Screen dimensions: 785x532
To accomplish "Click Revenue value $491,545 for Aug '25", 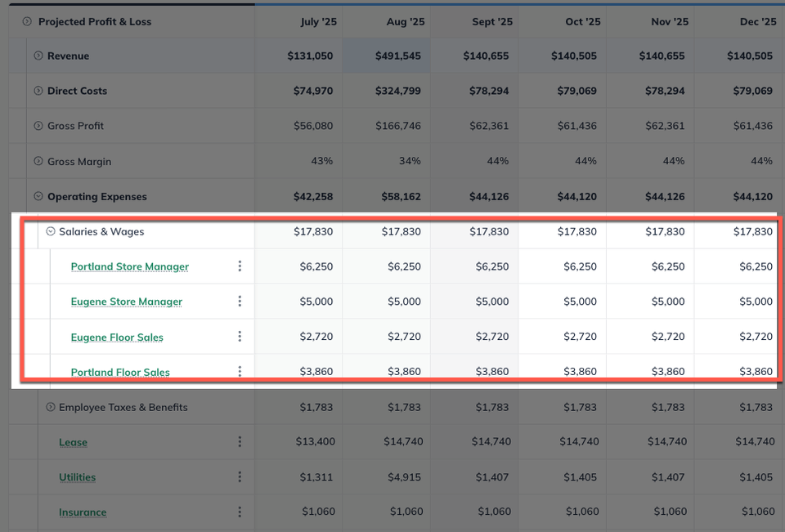I will (398, 56).
